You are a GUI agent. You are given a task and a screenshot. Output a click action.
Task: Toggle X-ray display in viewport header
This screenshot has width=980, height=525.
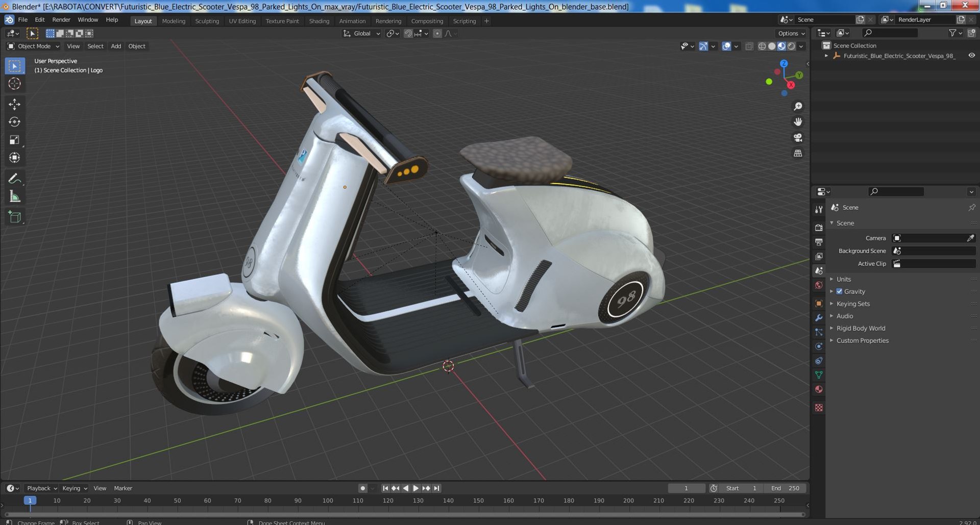pos(749,46)
